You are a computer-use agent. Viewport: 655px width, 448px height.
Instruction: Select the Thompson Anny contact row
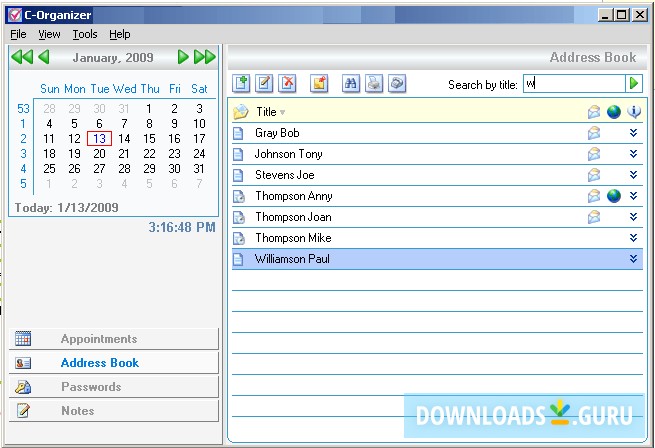tap(437, 196)
